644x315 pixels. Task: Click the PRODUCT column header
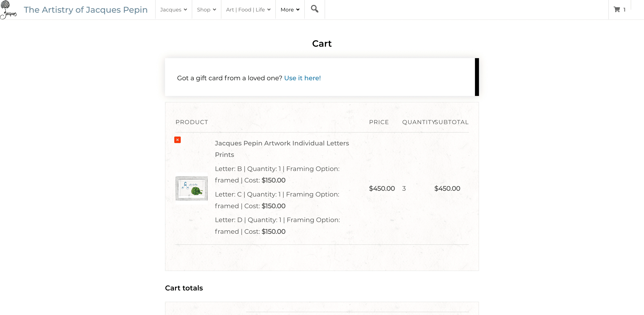coord(192,122)
